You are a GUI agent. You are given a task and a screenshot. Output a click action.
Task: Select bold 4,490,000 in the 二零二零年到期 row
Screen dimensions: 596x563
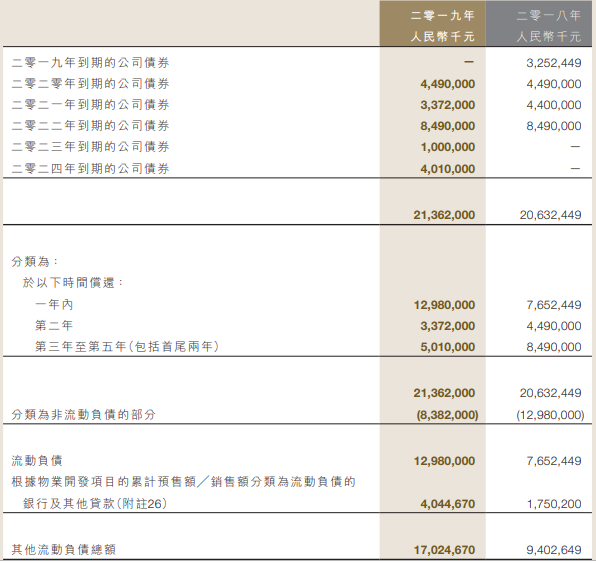tap(447, 84)
